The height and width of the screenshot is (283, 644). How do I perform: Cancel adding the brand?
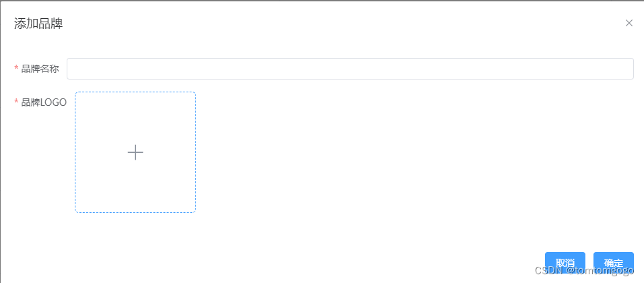click(565, 263)
